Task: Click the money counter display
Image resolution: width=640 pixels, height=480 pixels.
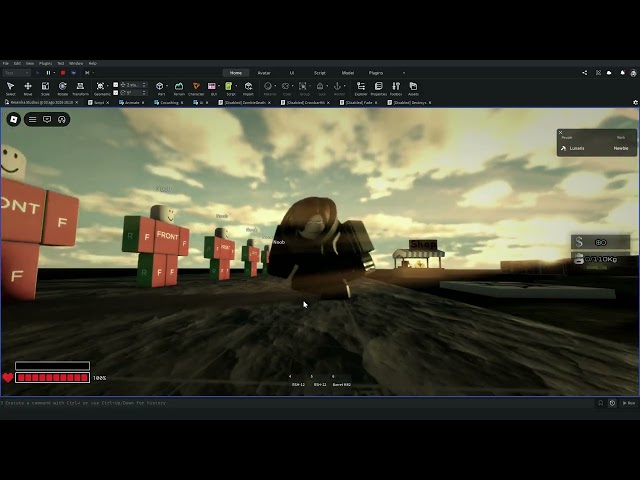Action: click(x=600, y=242)
